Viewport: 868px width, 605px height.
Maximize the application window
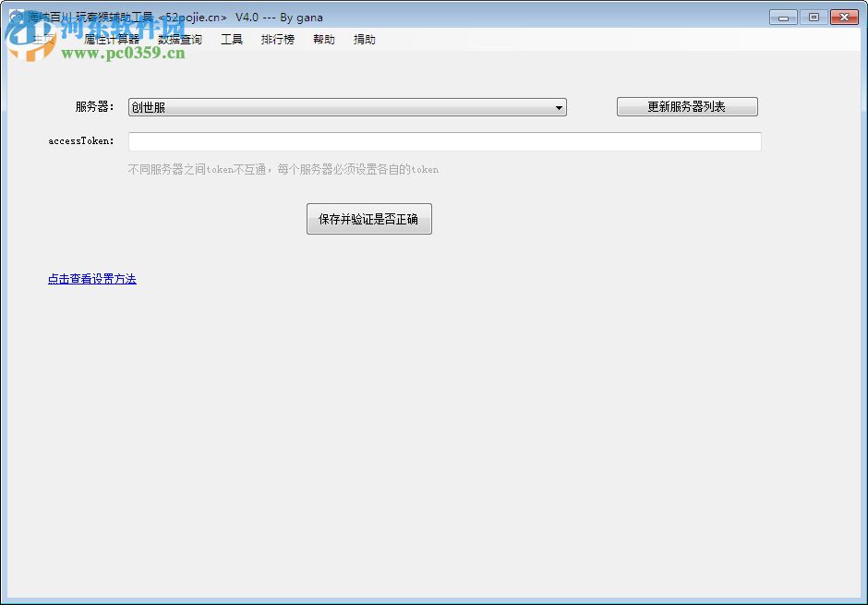coord(814,16)
